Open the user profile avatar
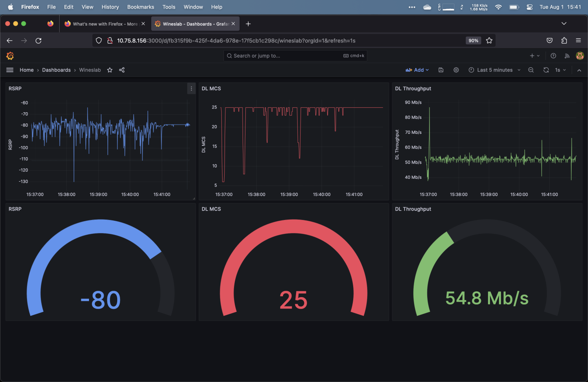588x382 pixels. pyautogui.click(x=580, y=56)
